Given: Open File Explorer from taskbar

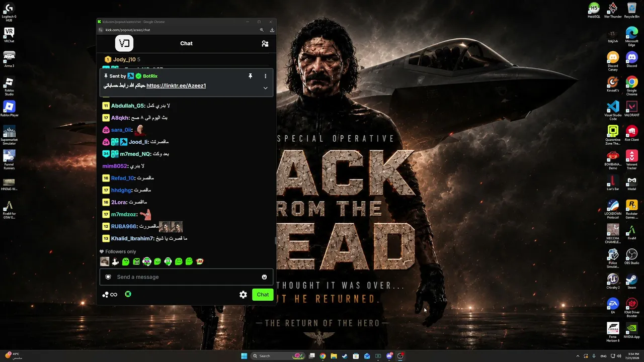Looking at the screenshot, I should (334, 356).
